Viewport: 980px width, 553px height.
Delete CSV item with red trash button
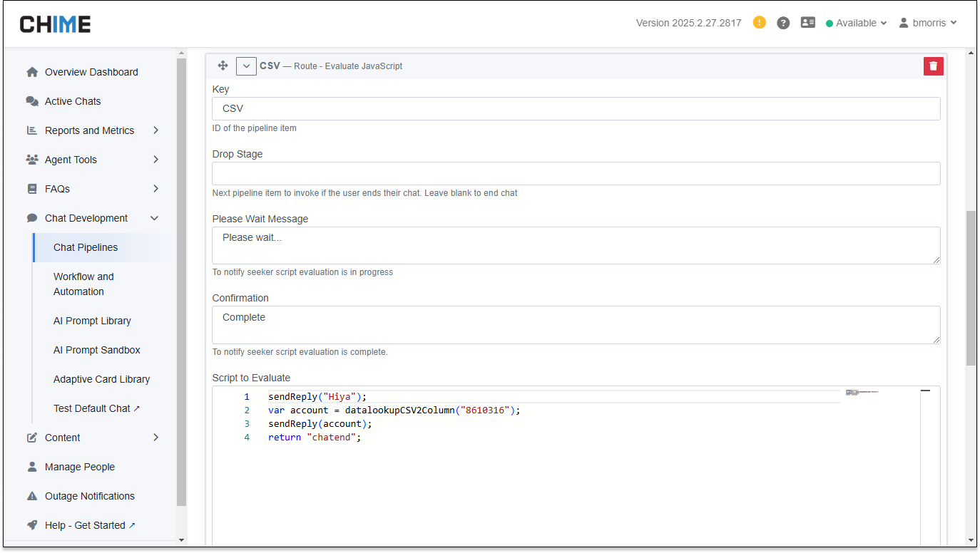[x=934, y=66]
